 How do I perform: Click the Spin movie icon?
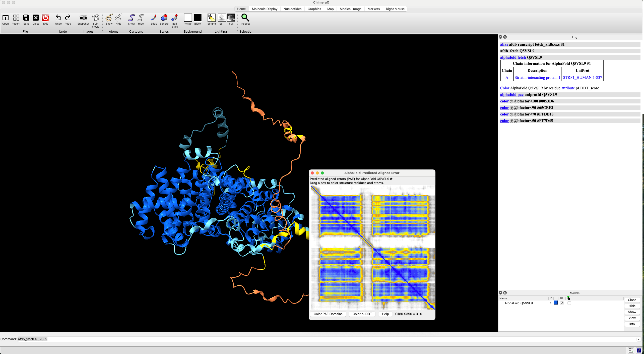pos(96,18)
